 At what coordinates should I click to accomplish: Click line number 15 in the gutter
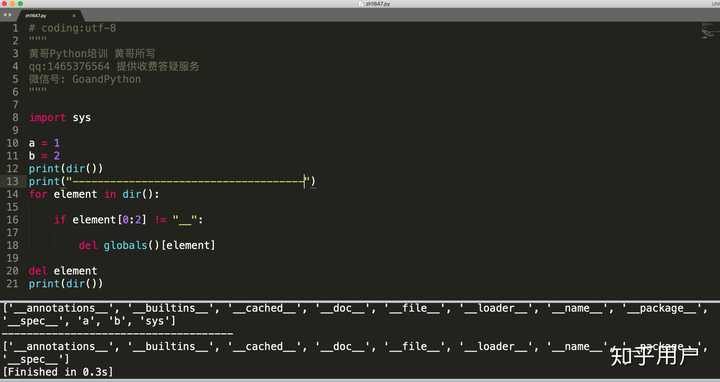[x=12, y=207]
